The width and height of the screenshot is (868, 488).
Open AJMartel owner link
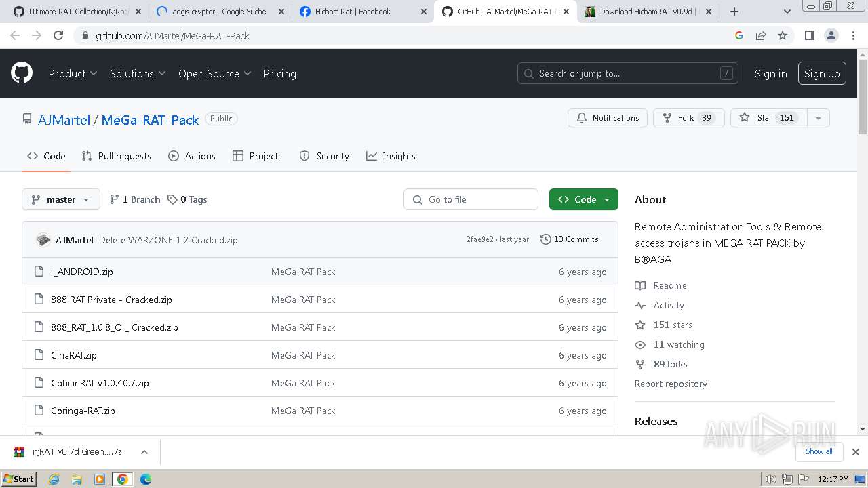coord(64,120)
